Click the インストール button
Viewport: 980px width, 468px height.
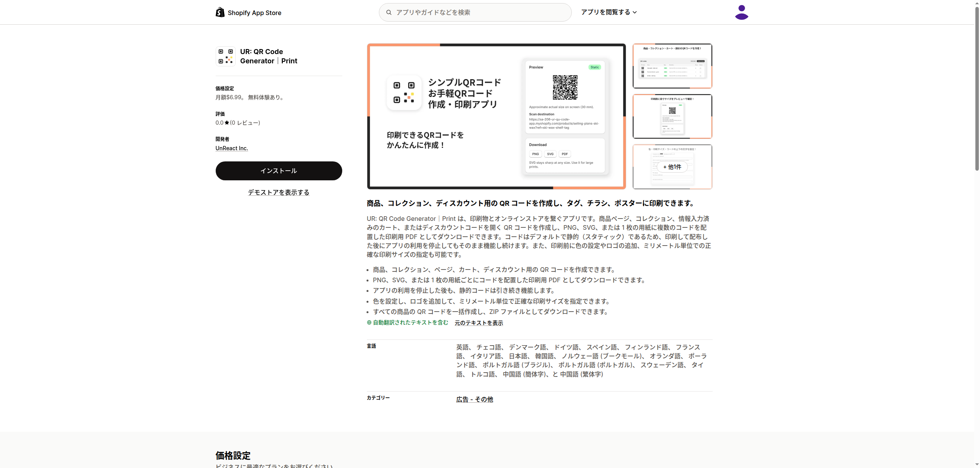click(x=279, y=171)
